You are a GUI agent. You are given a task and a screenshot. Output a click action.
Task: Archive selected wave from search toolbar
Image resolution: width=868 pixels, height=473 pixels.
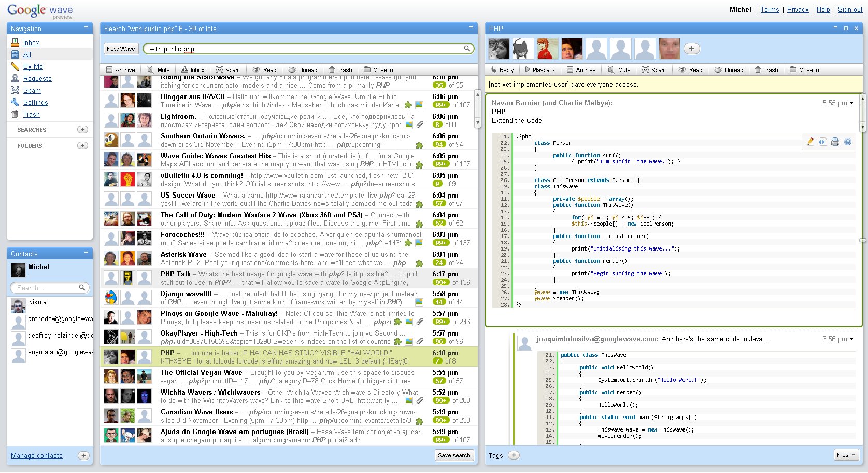click(120, 69)
